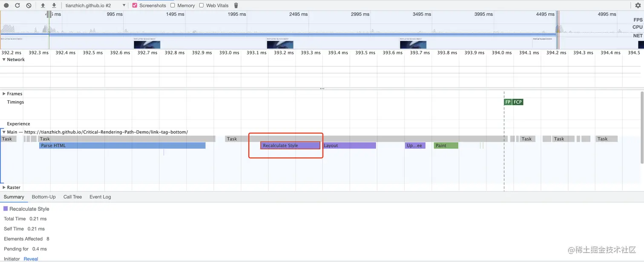Viewport: 644px width, 262px height.
Task: Click the load profile upload icon
Action: click(x=43, y=6)
